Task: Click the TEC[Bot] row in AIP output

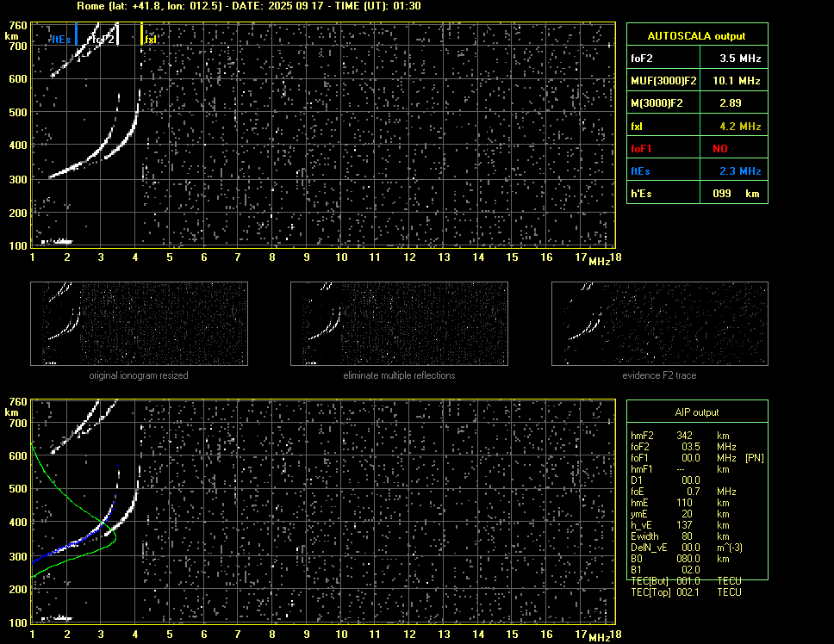Action: click(686, 581)
